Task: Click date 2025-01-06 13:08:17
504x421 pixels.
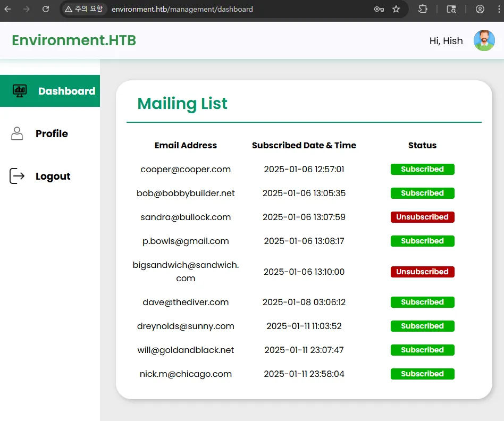Action: coord(304,241)
